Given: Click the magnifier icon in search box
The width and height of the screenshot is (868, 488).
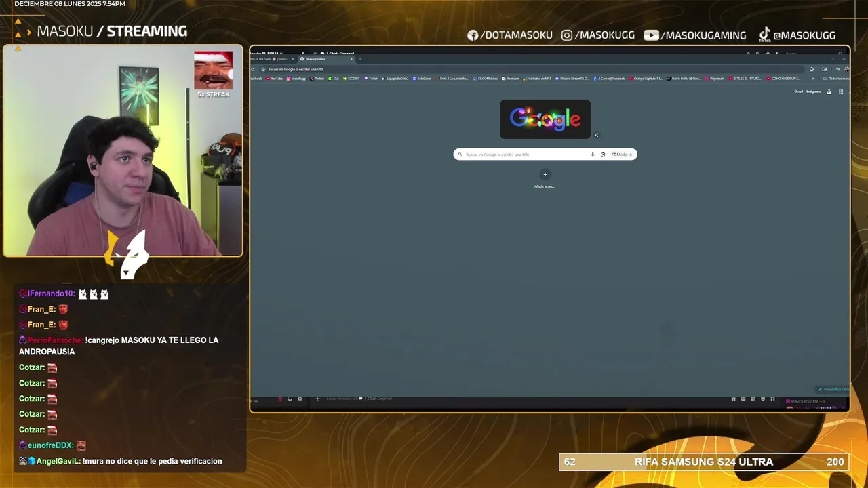Looking at the screenshot, I should (460, 155).
